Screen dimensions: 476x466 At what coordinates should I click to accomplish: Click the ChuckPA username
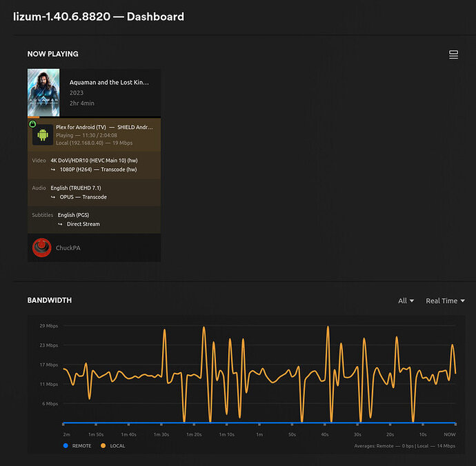point(68,248)
